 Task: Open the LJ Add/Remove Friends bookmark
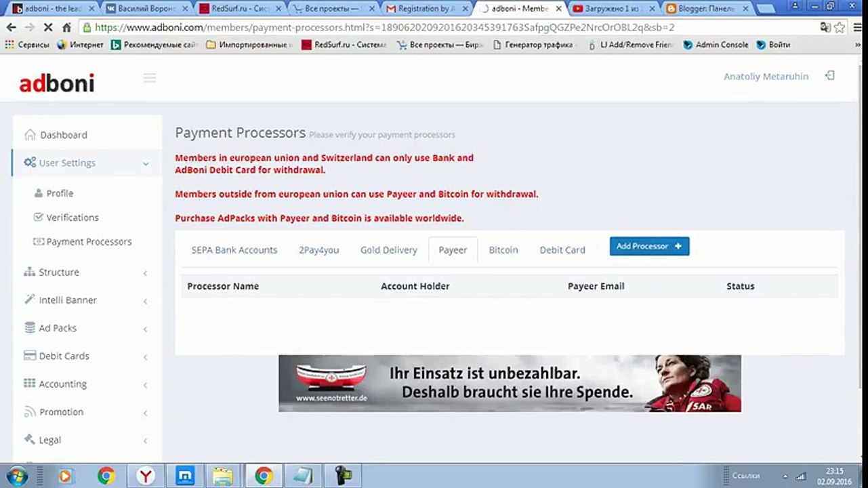(x=631, y=45)
